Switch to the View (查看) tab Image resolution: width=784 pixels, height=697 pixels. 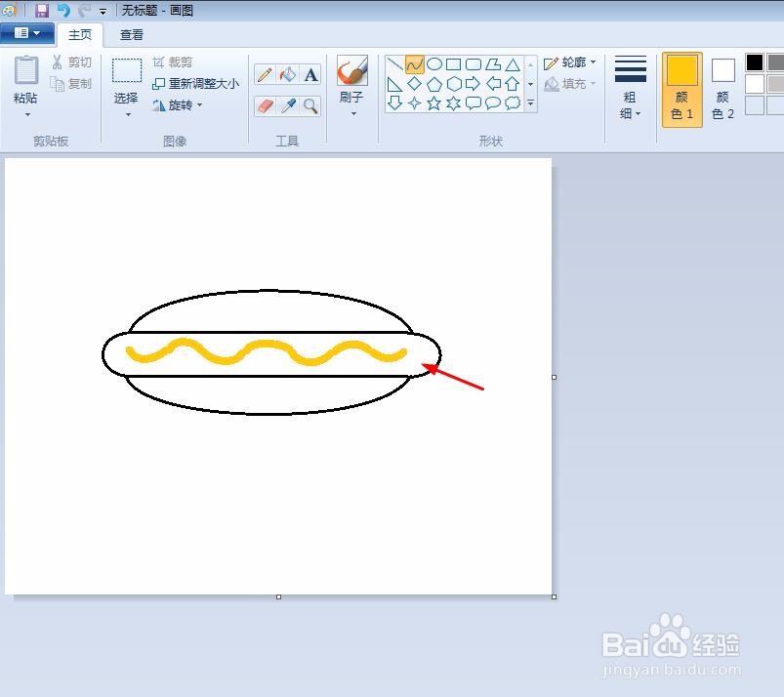pos(132,34)
